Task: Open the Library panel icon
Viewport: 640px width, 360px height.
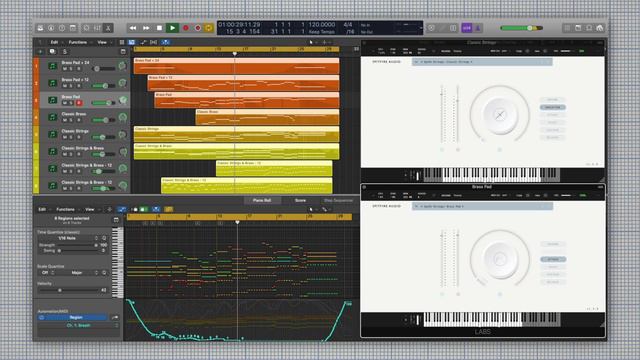Action: [x=40, y=28]
